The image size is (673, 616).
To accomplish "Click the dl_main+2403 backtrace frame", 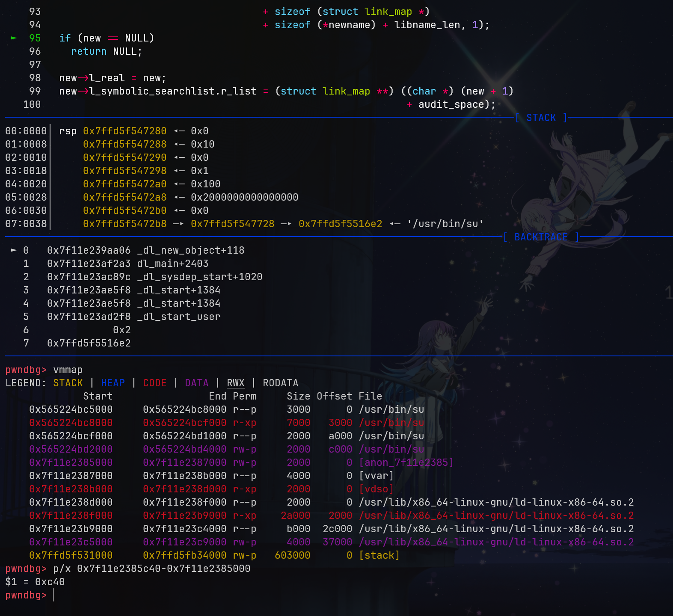I will tap(172, 264).
